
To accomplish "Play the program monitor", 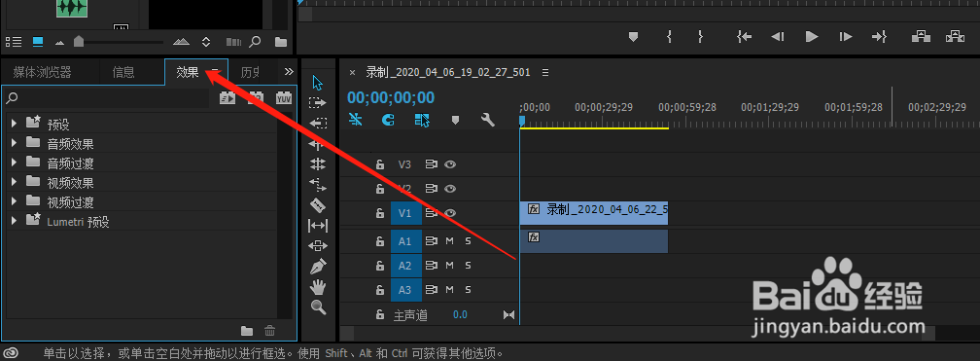I will click(812, 37).
